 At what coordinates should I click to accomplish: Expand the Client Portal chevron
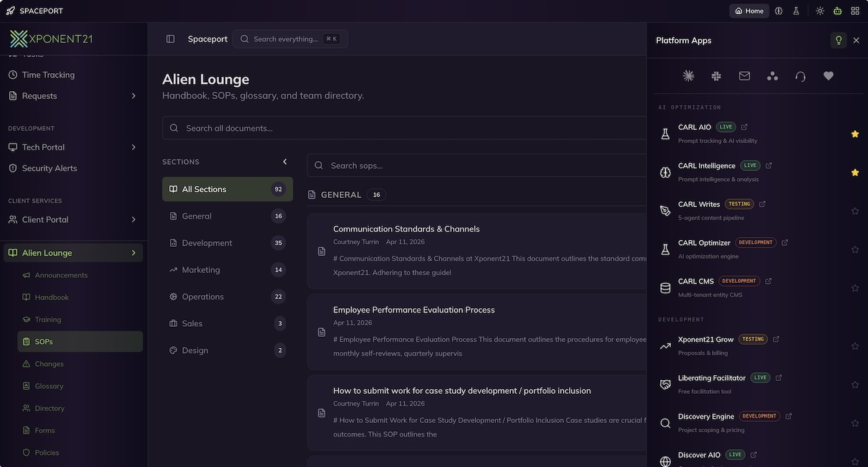133,220
